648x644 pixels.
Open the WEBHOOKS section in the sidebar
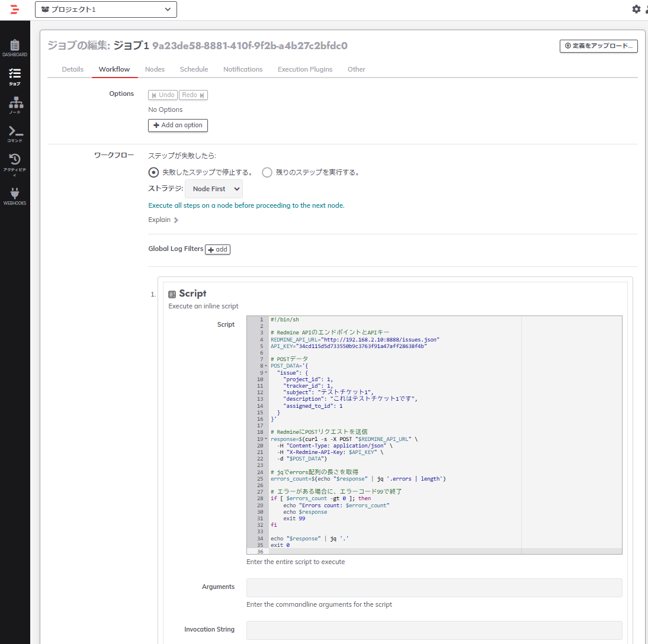pyautogui.click(x=14, y=195)
